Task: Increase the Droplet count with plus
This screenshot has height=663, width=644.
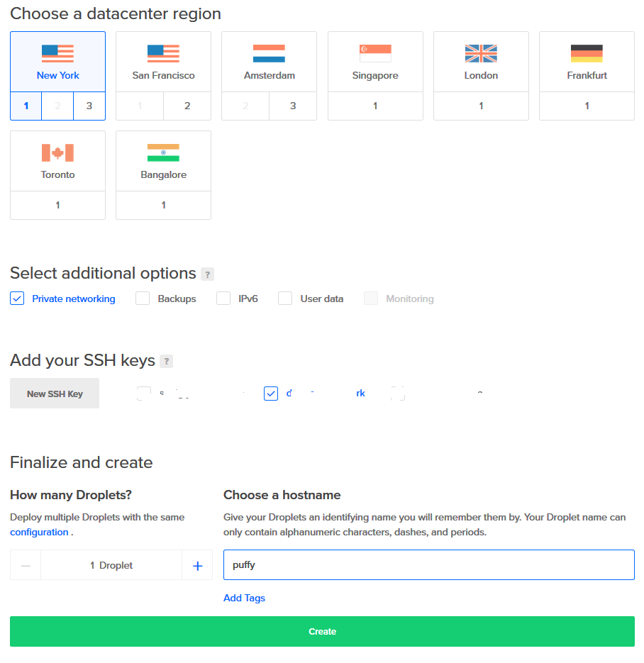Action: [x=197, y=566]
